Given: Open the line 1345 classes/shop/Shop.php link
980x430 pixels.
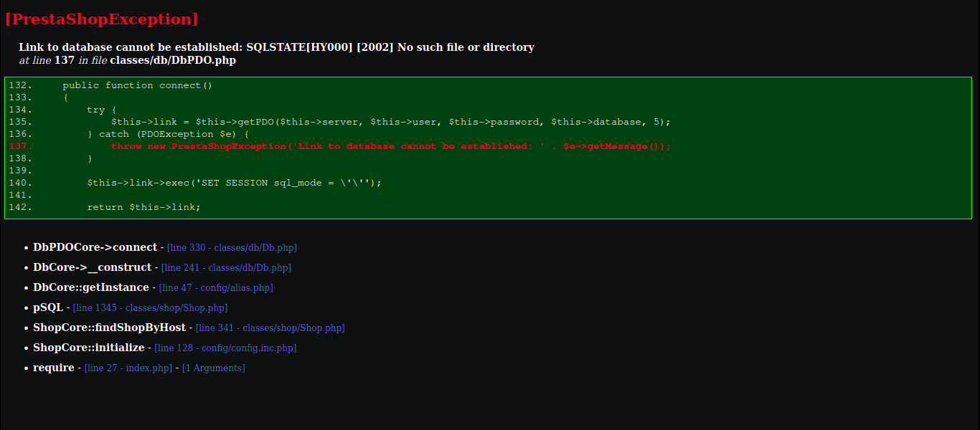Looking at the screenshot, I should click(x=150, y=307).
